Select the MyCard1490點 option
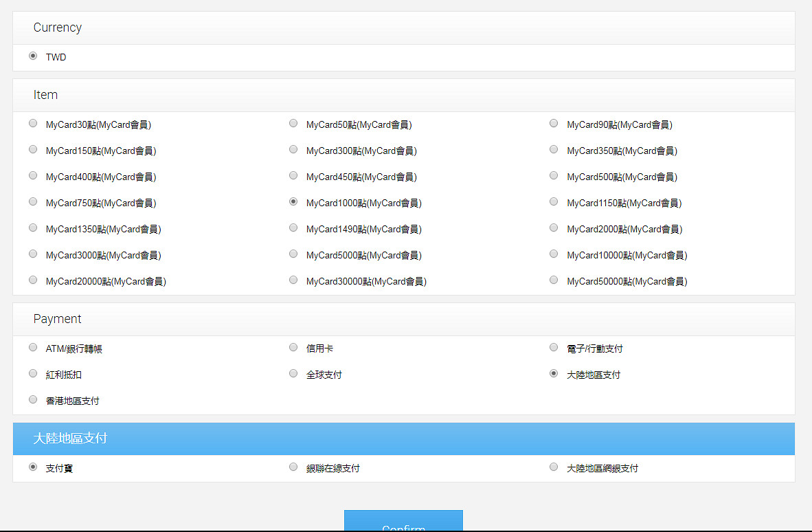Image resolution: width=812 pixels, height=532 pixels. pyautogui.click(x=293, y=228)
